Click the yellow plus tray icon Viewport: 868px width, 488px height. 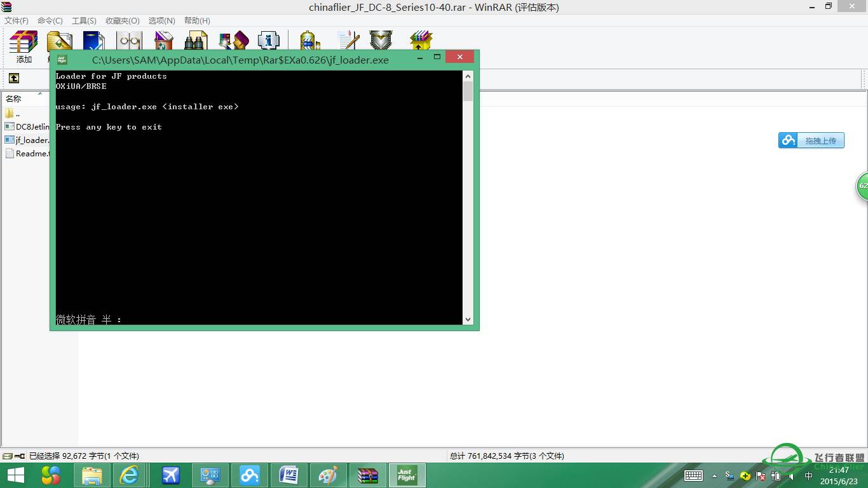[745, 476]
